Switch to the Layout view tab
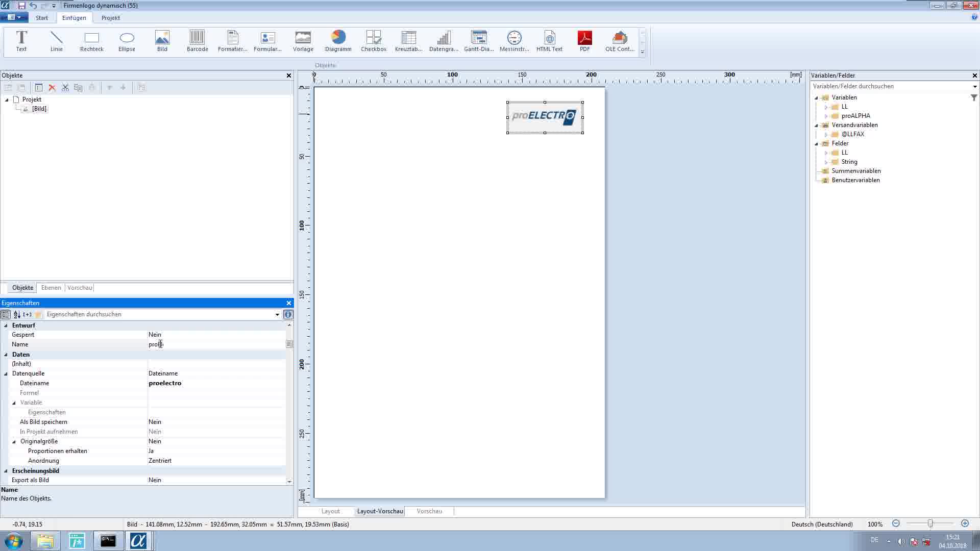Viewport: 980px width, 551px height. click(x=330, y=511)
